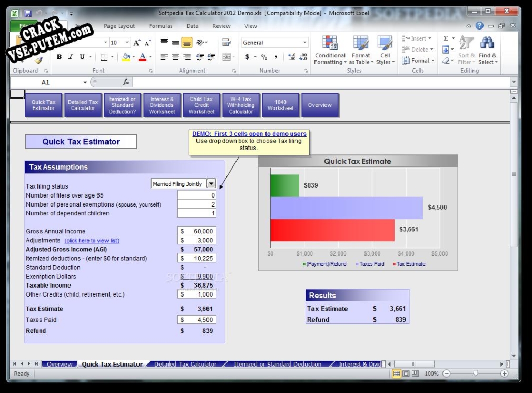Screen dimensions: 532x393
Task: Toggle Italic formatting
Action: click(71, 57)
